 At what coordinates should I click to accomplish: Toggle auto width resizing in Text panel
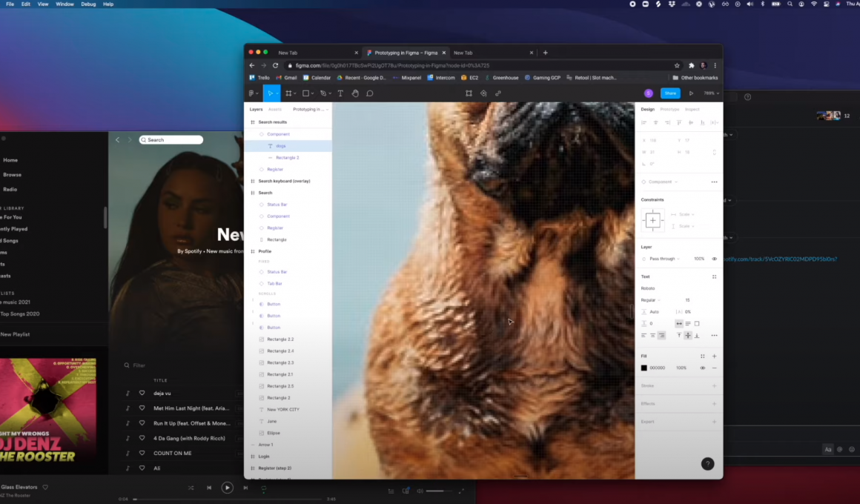pos(679,324)
